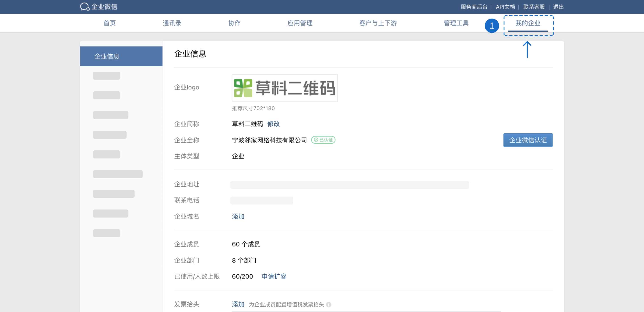Select the 我的企业 tab

coord(528,23)
